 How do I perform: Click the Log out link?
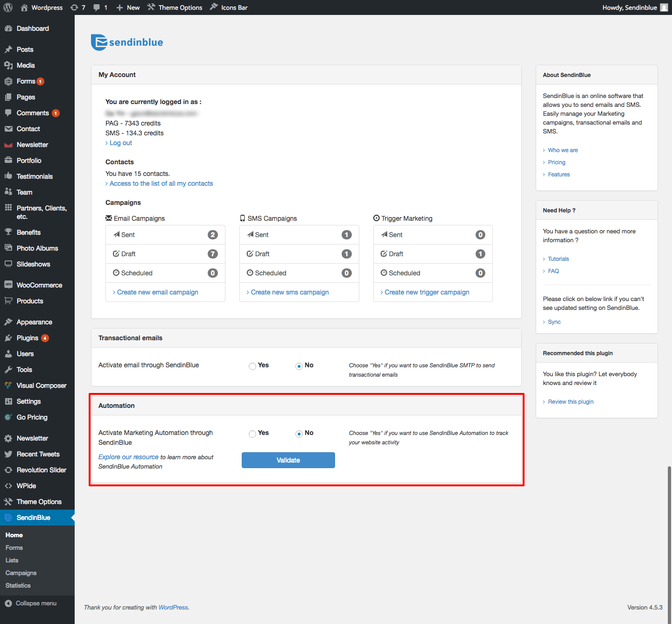click(120, 143)
